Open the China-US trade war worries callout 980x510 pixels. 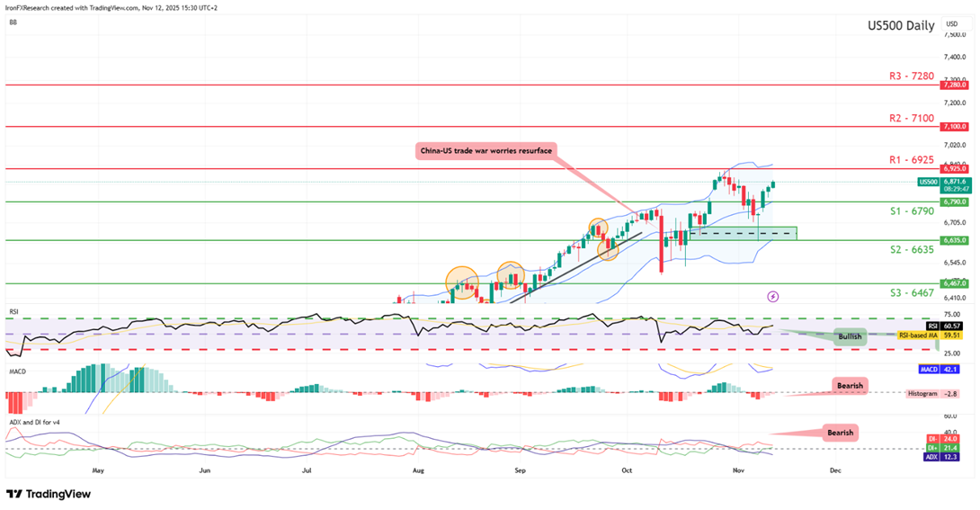485,150
